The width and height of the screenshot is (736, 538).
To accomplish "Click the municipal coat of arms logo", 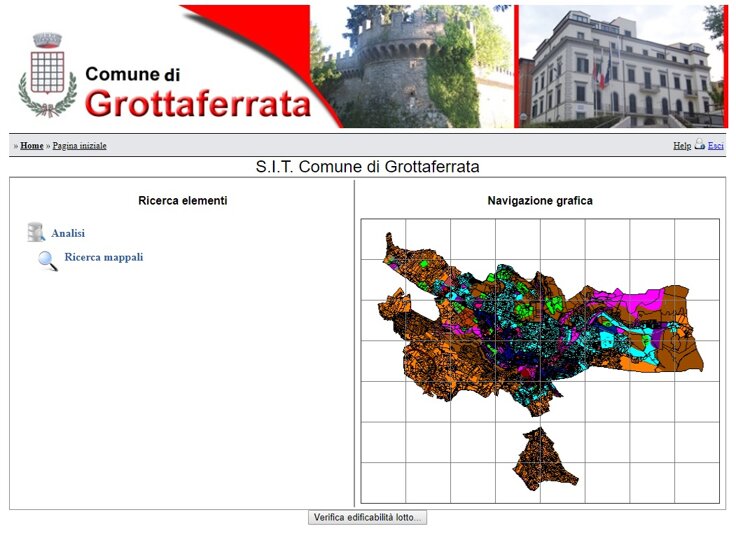I will [47, 73].
